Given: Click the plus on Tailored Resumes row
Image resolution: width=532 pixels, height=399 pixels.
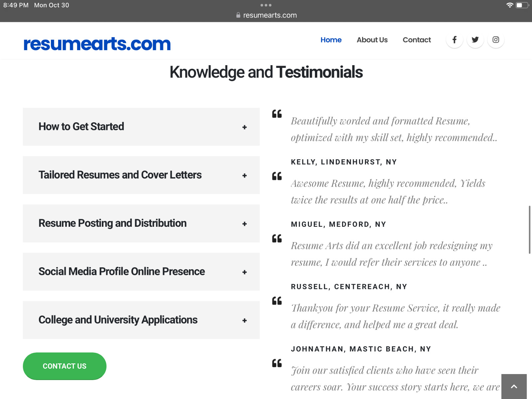Looking at the screenshot, I should pos(244,176).
